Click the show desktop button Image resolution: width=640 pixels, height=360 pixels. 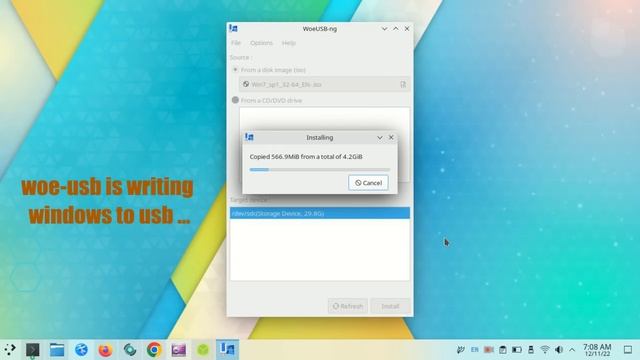pos(628,350)
